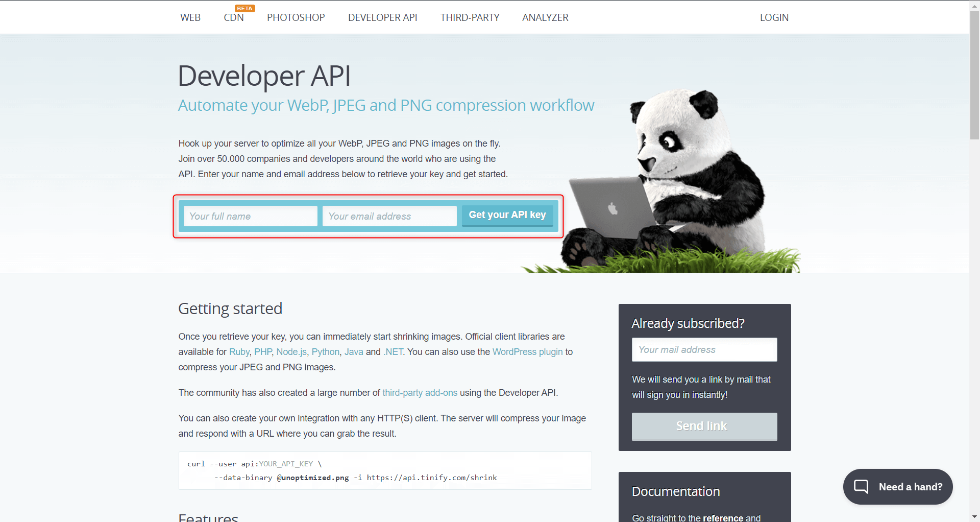The image size is (980, 522).
Task: Click the Documentation panel heading
Action: coord(676,491)
